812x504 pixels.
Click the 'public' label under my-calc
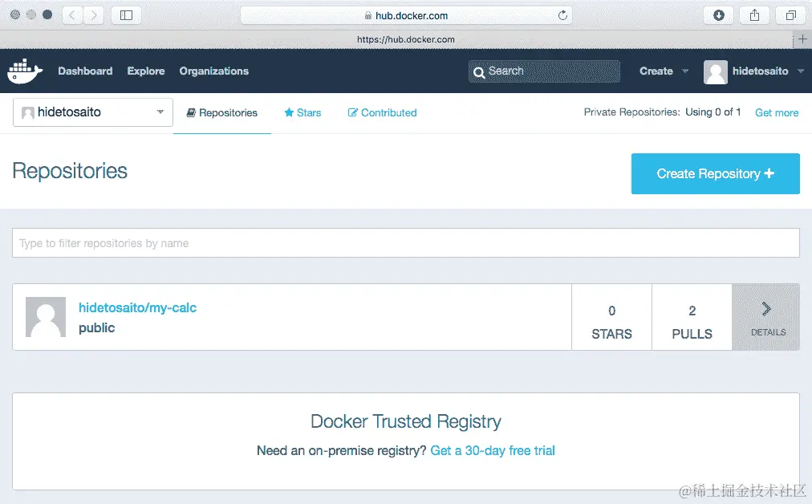(x=97, y=328)
